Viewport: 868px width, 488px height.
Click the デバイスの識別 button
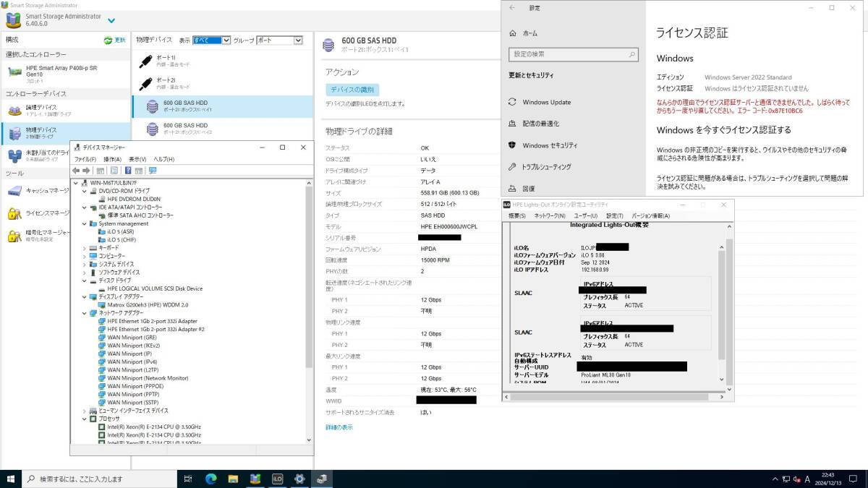[352, 90]
